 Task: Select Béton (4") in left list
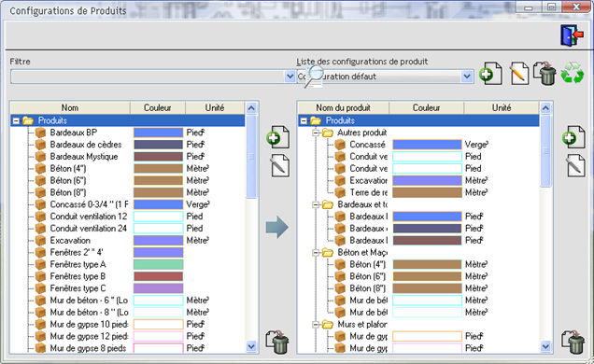point(68,168)
